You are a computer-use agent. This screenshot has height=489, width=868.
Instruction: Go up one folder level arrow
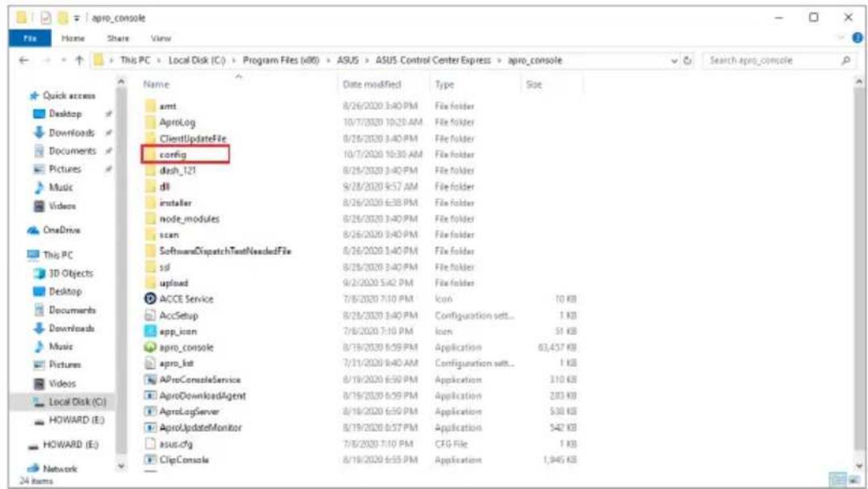pos(79,61)
